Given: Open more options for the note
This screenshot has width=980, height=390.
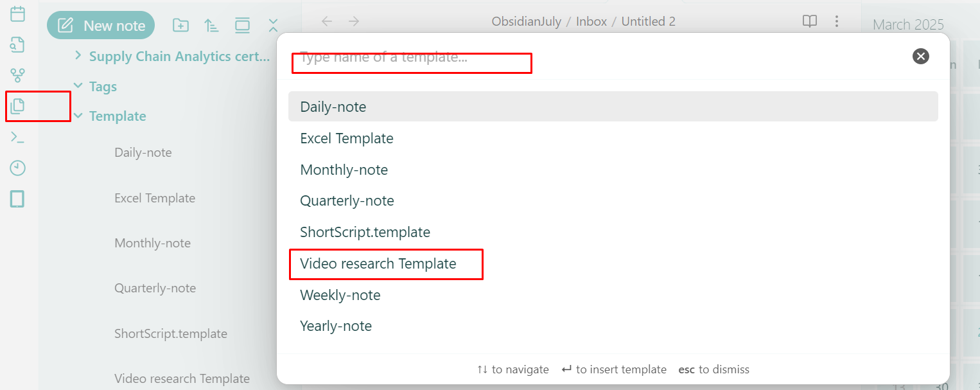Looking at the screenshot, I should [836, 21].
